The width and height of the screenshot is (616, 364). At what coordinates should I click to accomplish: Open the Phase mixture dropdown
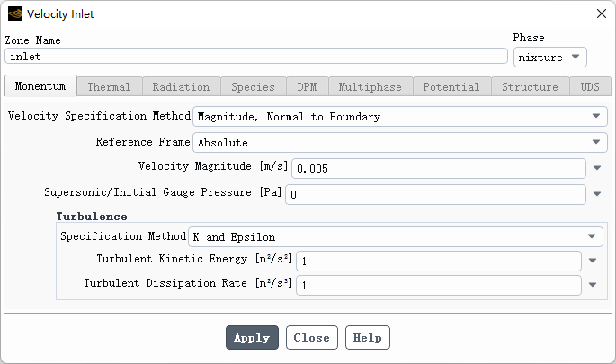coord(549,58)
